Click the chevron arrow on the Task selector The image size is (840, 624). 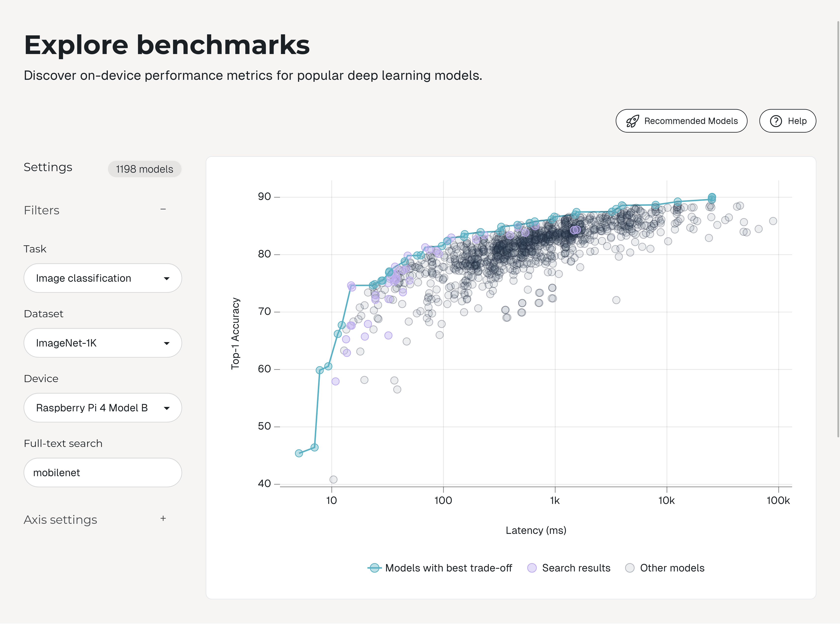coord(167,278)
